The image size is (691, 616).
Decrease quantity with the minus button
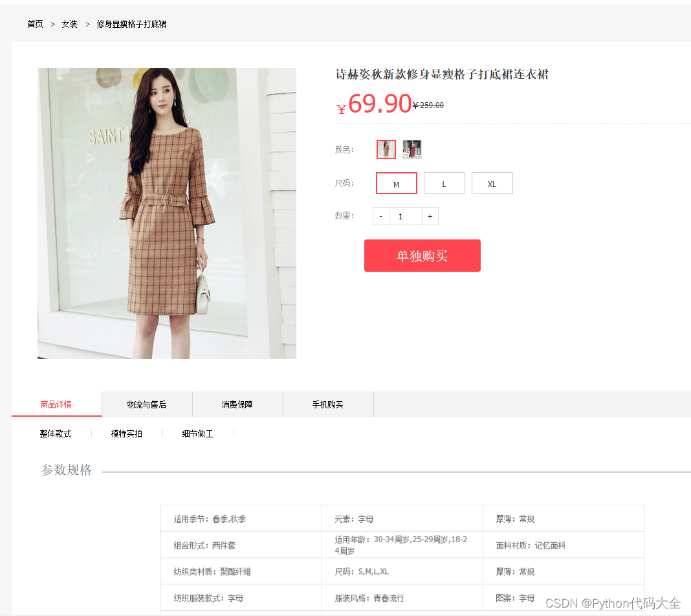(x=380, y=216)
